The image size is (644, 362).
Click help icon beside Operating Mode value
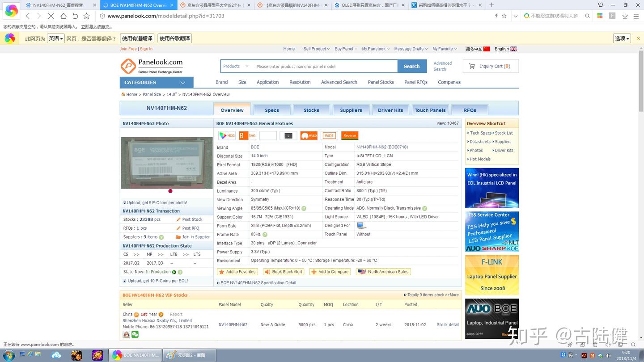[424, 208]
